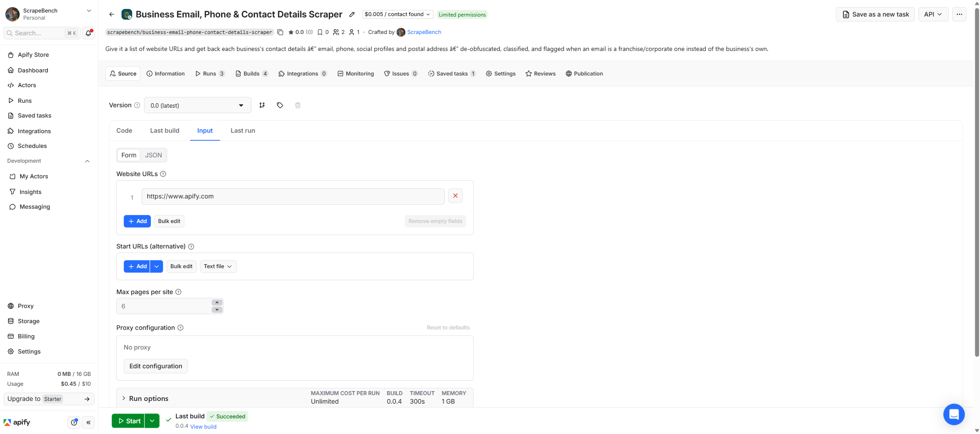Collapse the sidebar with double-chevron icon
Image resolution: width=980 pixels, height=434 pixels.
[x=88, y=422]
